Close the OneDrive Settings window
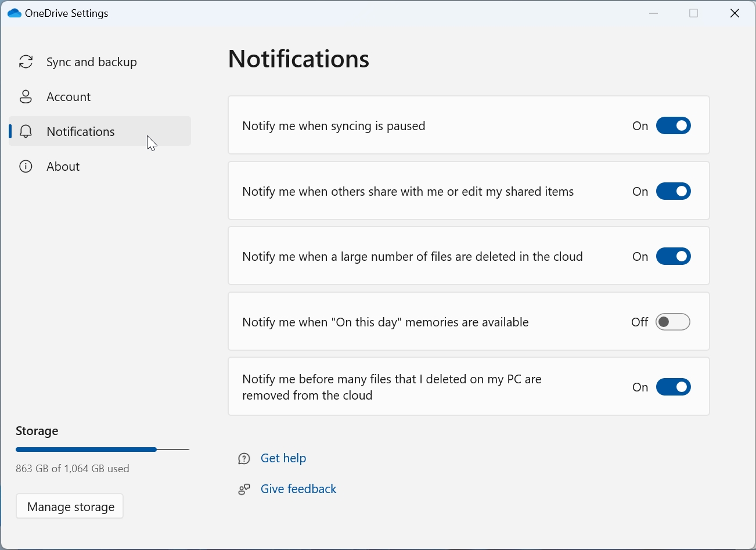Screen dimensions: 756x550 point(735,13)
